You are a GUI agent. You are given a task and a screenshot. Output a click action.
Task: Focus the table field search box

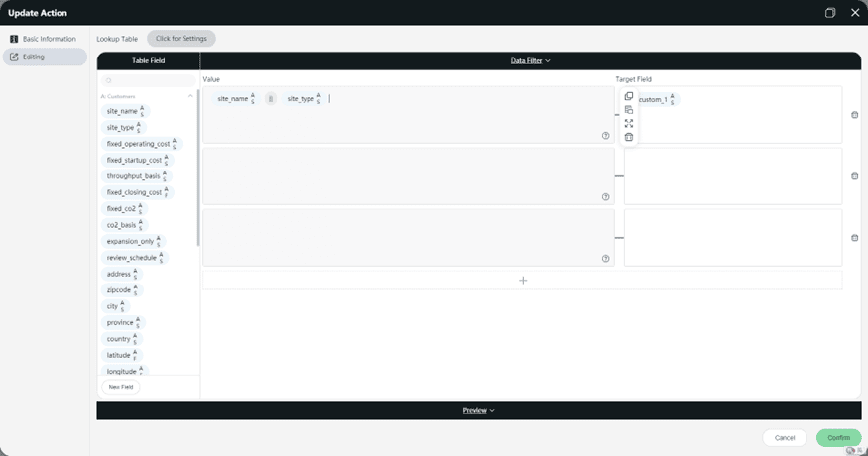pyautogui.click(x=149, y=81)
